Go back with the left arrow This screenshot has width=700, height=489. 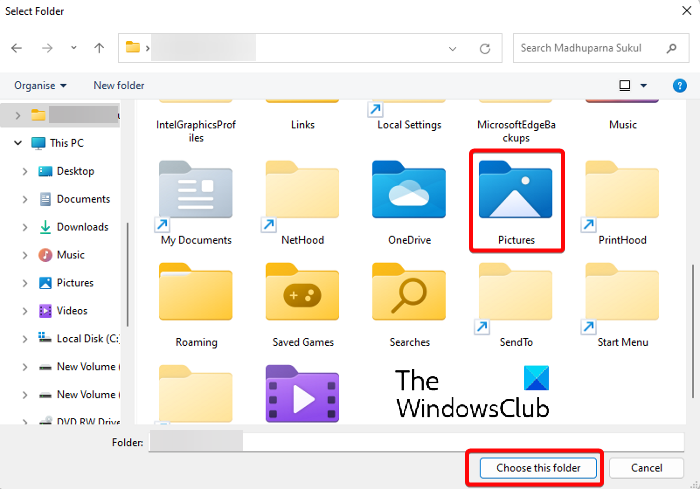[x=17, y=48]
